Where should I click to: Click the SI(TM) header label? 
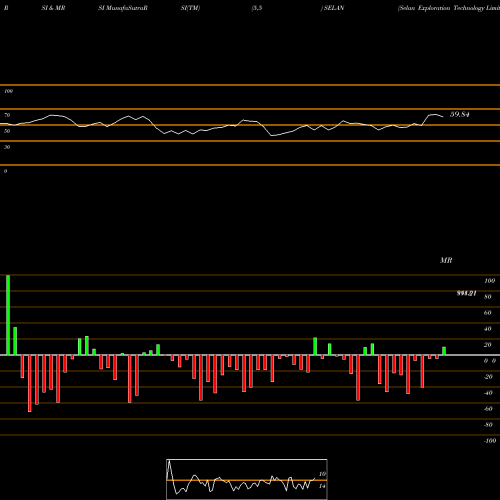tap(190, 8)
